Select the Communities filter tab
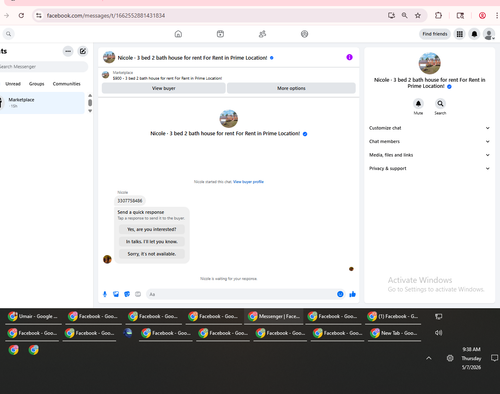Image resolution: width=500 pixels, height=394 pixels. (x=66, y=84)
